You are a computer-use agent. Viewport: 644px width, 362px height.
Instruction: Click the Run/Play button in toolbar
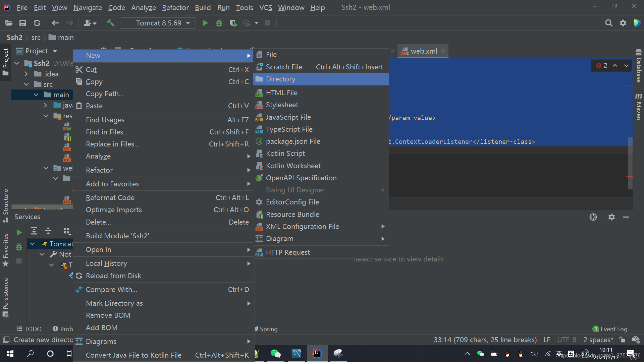pos(204,23)
